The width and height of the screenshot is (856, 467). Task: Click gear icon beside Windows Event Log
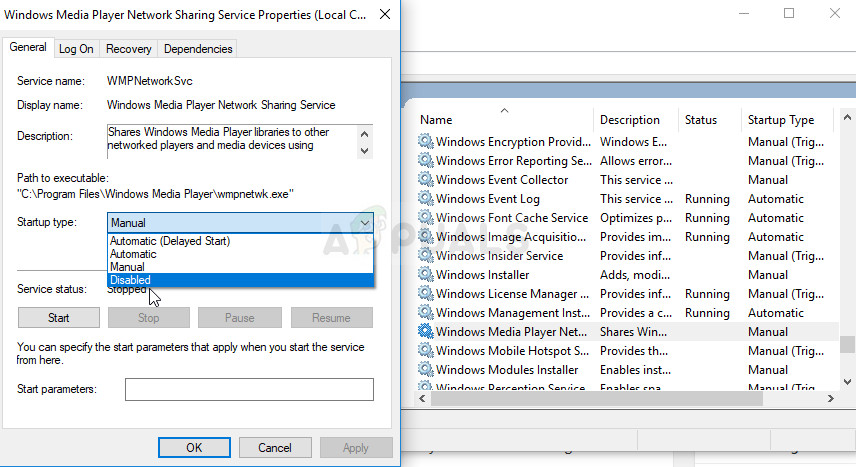pos(426,199)
